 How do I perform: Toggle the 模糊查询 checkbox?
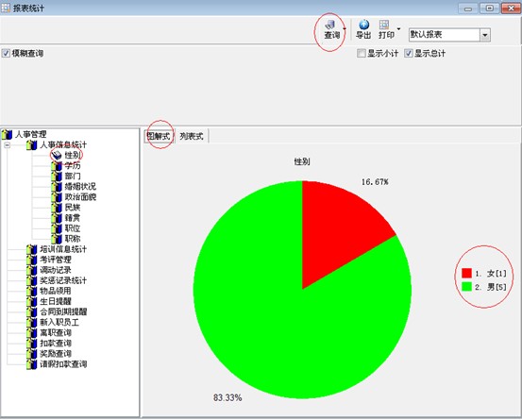(x=6, y=53)
